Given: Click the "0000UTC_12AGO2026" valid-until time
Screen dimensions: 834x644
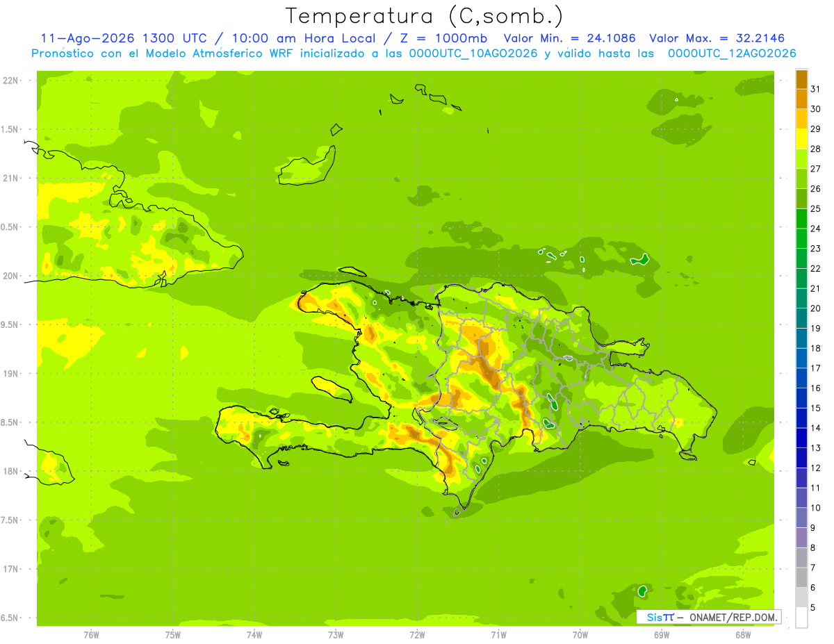Looking at the screenshot, I should coord(732,53).
